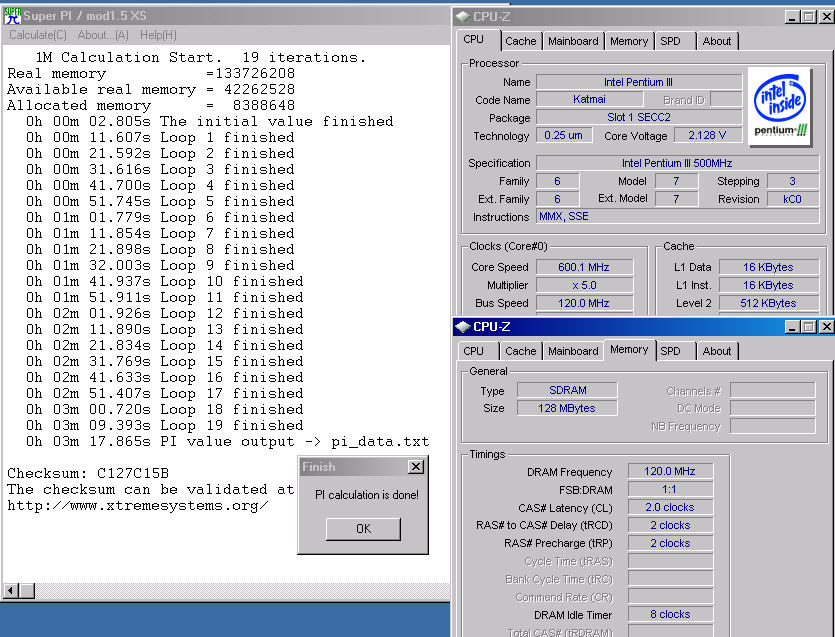Click The initial value finished line
835x637 pixels.
(210, 121)
